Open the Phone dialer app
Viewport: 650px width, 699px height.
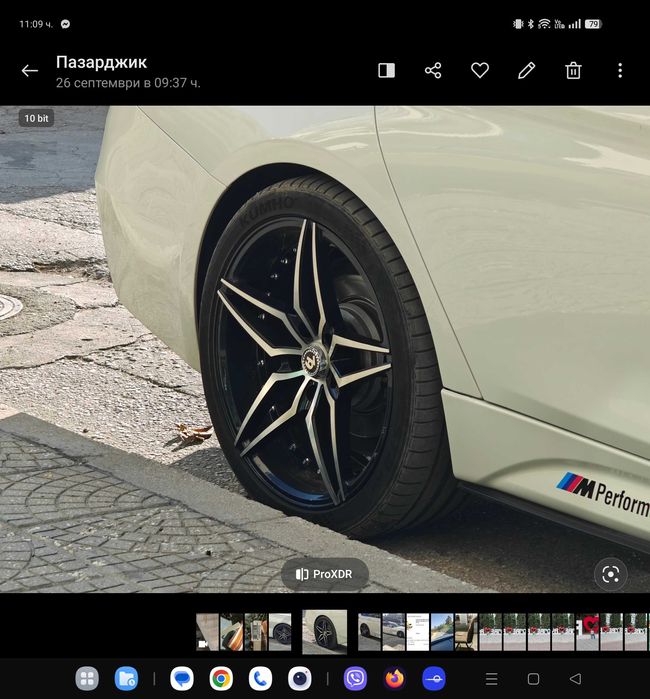click(x=260, y=679)
